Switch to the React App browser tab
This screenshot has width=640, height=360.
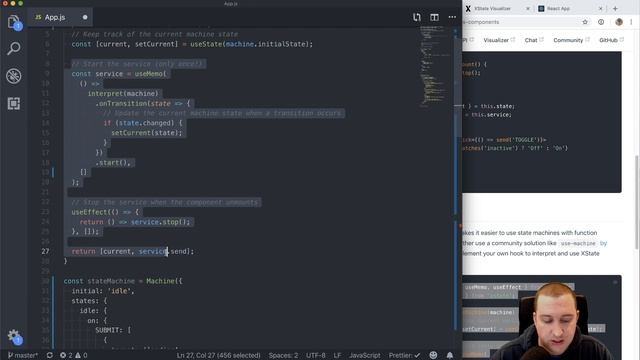tap(558, 8)
